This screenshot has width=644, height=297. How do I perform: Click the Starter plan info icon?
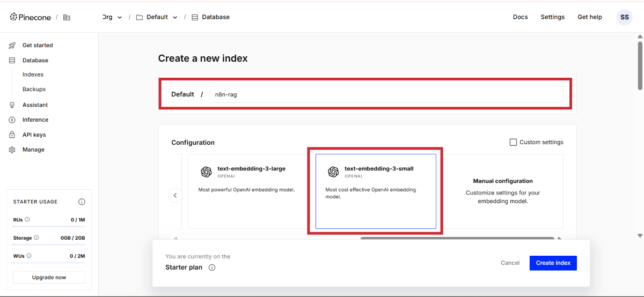coord(212,268)
